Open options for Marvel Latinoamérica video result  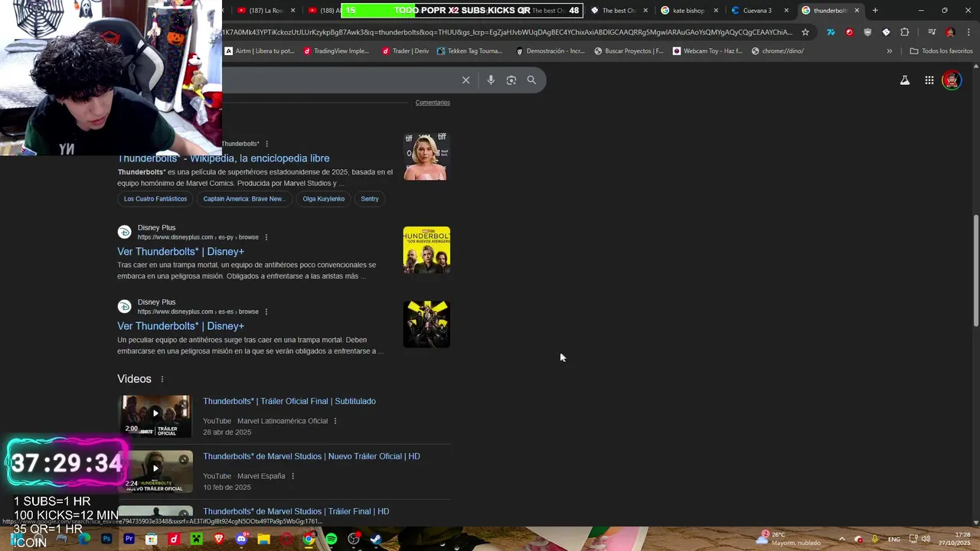click(x=335, y=421)
